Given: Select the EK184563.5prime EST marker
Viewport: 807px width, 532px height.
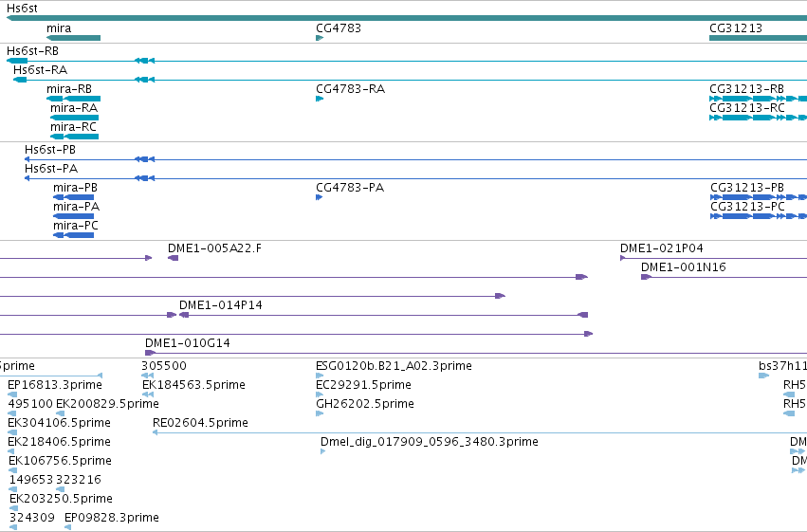Looking at the screenshot, I should coord(148,394).
